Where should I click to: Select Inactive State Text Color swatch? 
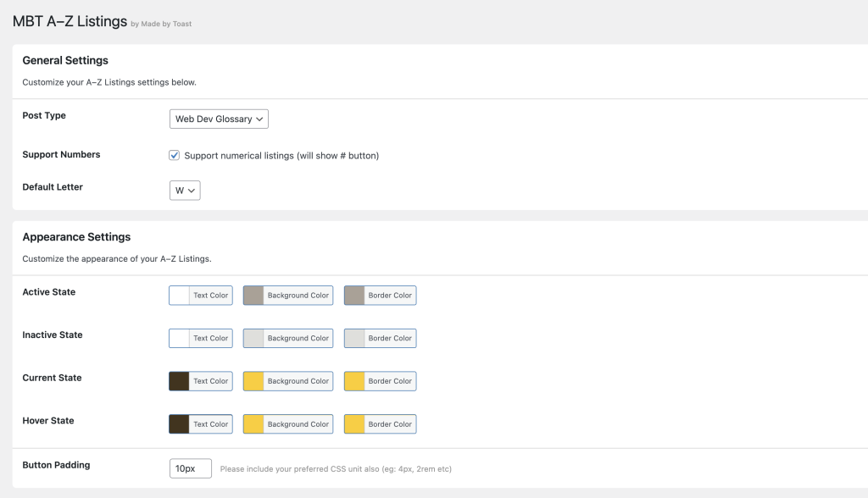point(201,339)
